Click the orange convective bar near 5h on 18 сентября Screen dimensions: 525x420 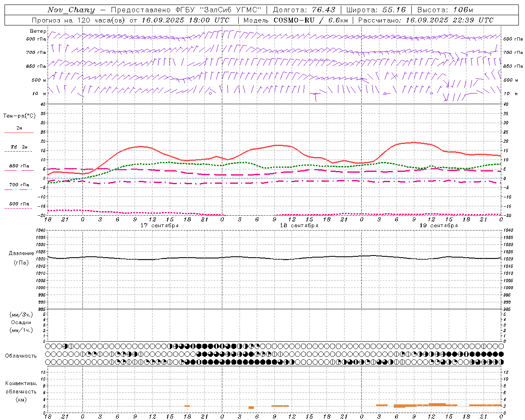pos(251,408)
